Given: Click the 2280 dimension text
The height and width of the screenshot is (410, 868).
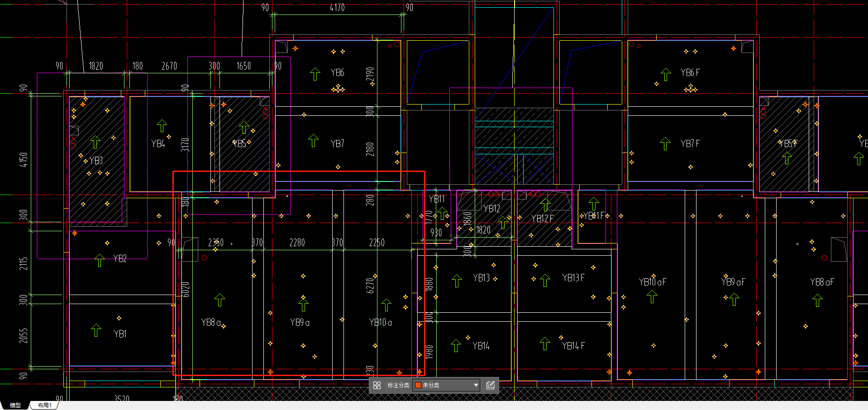Looking at the screenshot, I should pos(297,243).
